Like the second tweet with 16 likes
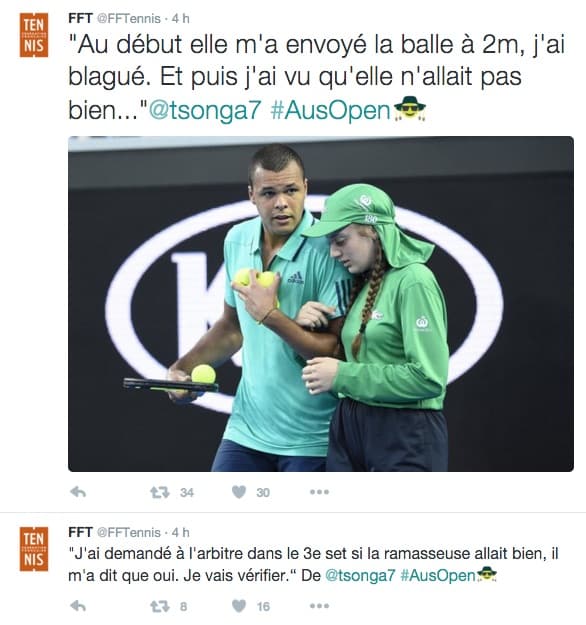Image resolution: width=586 pixels, height=625 pixels. click(239, 606)
